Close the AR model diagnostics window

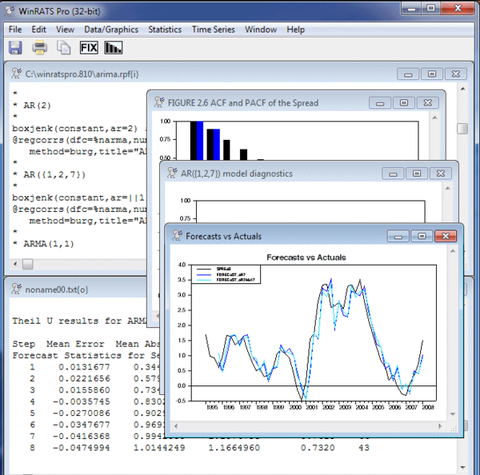tap(441, 174)
